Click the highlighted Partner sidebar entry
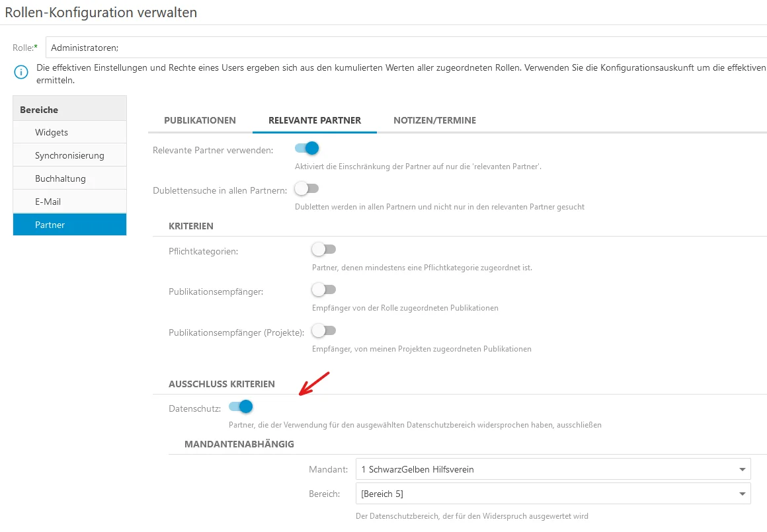The image size is (767, 532). click(x=50, y=224)
